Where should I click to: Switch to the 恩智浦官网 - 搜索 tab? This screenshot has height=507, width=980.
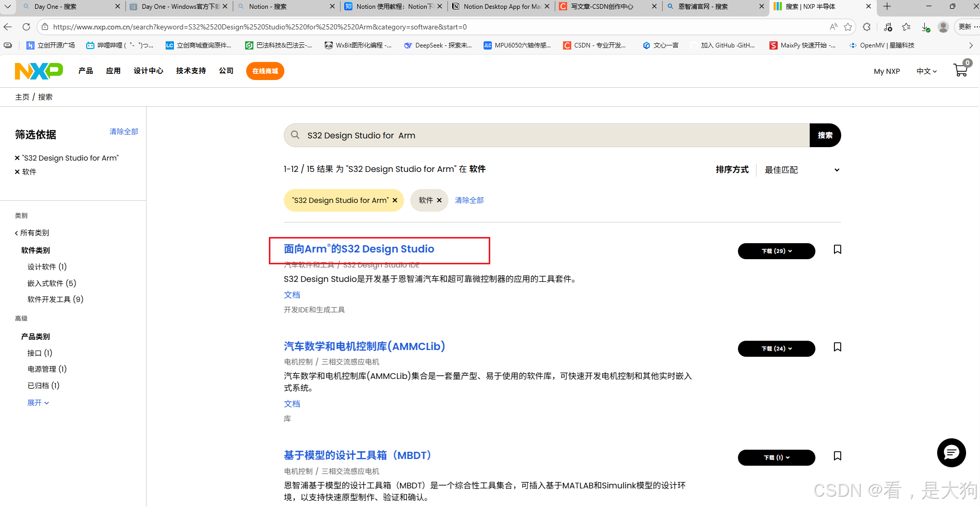pos(716,7)
